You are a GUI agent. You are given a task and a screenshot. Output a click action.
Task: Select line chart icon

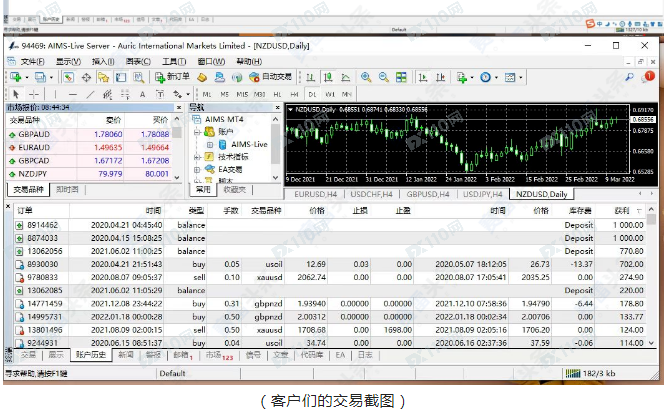click(346, 77)
